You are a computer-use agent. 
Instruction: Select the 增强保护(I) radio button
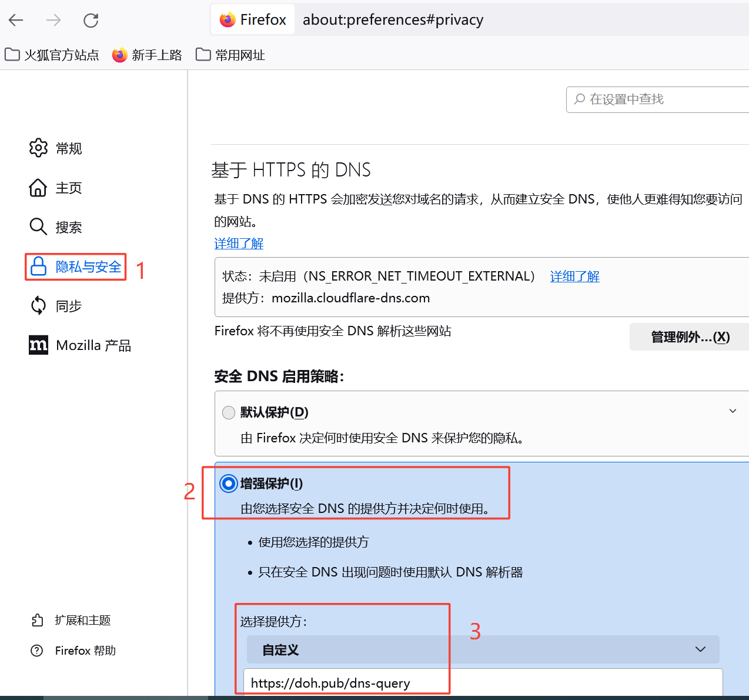pyautogui.click(x=229, y=484)
